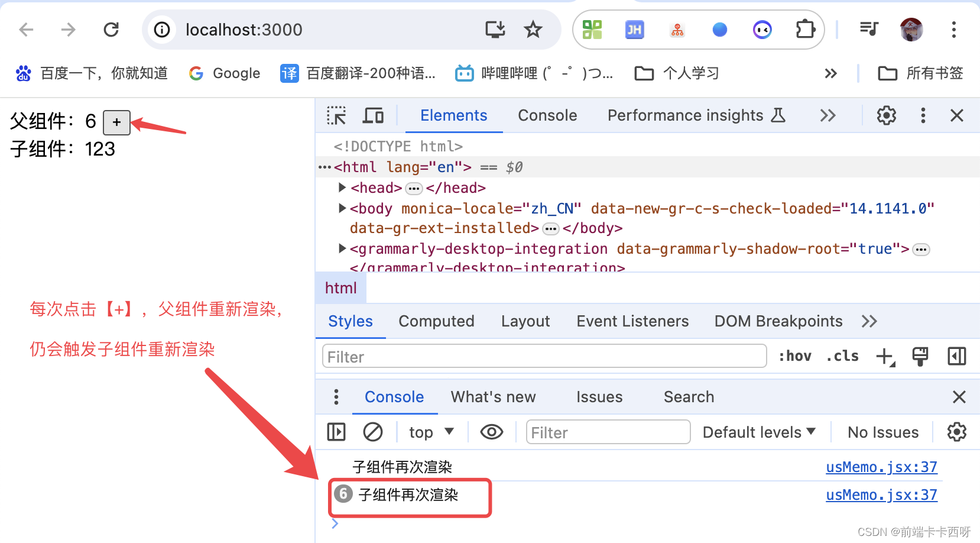Activate the inspect element picker
This screenshot has height=543, width=980.
click(336, 115)
